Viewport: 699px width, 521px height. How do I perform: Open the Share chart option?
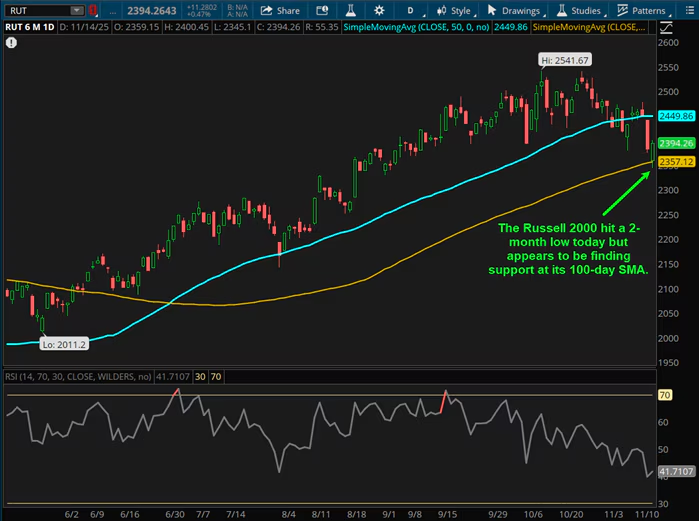point(280,10)
